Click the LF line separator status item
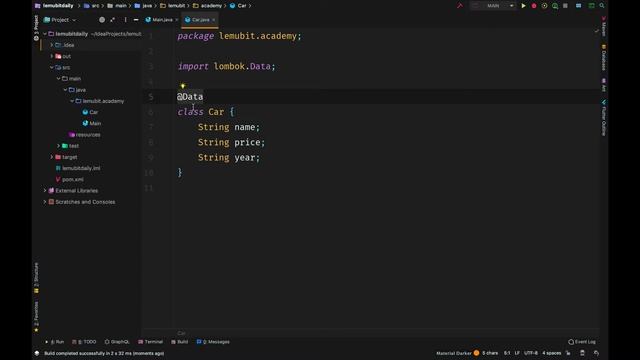 [x=517, y=353]
